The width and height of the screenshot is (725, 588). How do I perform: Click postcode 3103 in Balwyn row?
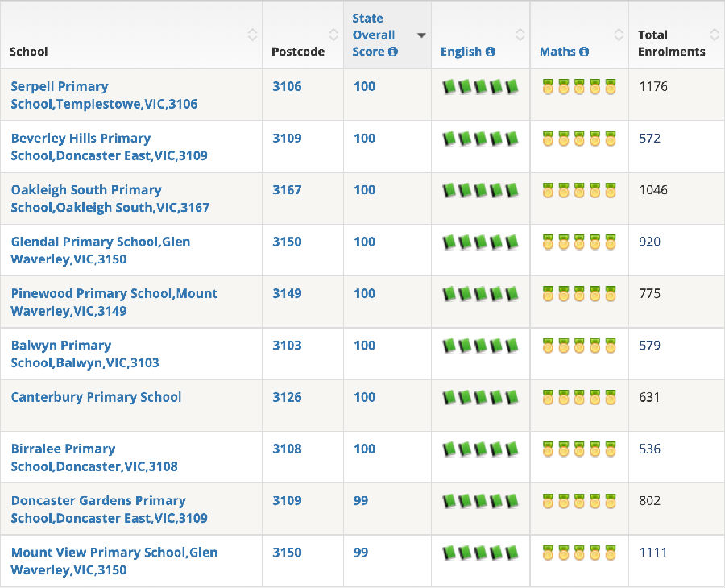tap(287, 346)
